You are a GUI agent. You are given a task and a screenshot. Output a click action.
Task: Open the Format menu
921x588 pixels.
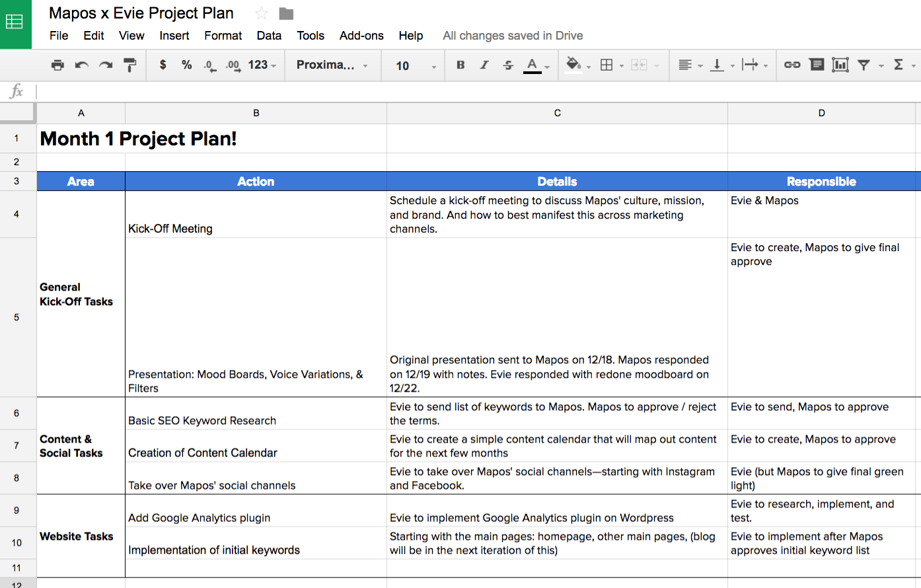point(223,36)
